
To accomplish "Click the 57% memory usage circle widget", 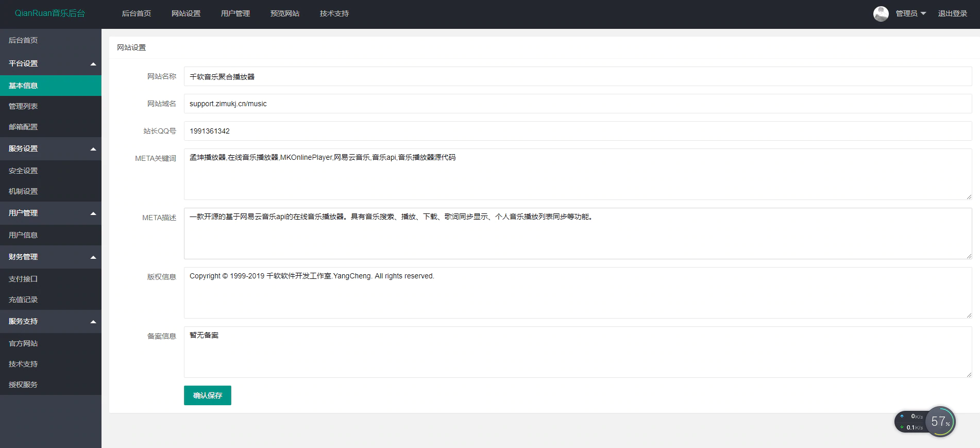I will (940, 422).
